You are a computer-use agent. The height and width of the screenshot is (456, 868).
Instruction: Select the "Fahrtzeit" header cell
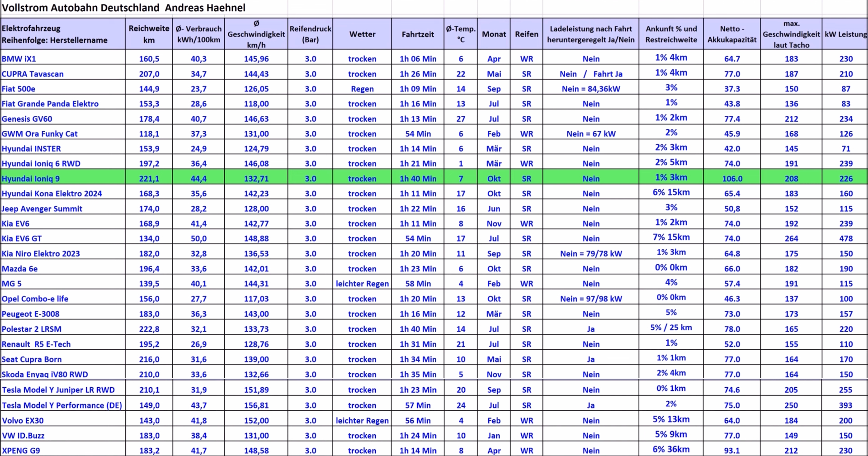[x=418, y=34]
